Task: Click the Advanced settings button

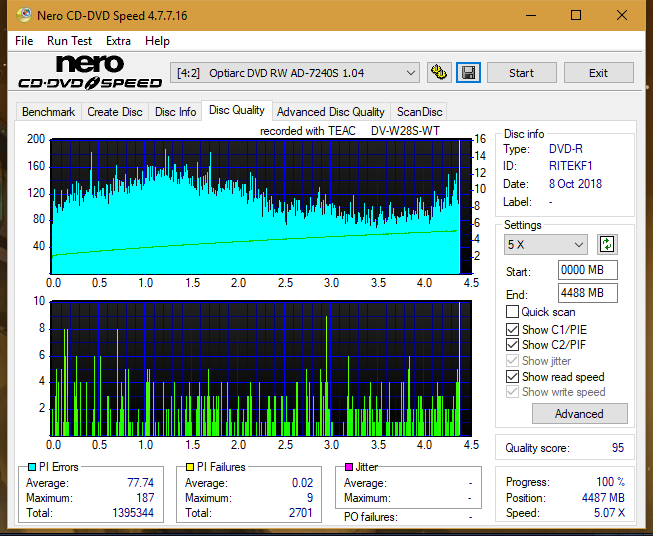Action: (579, 414)
